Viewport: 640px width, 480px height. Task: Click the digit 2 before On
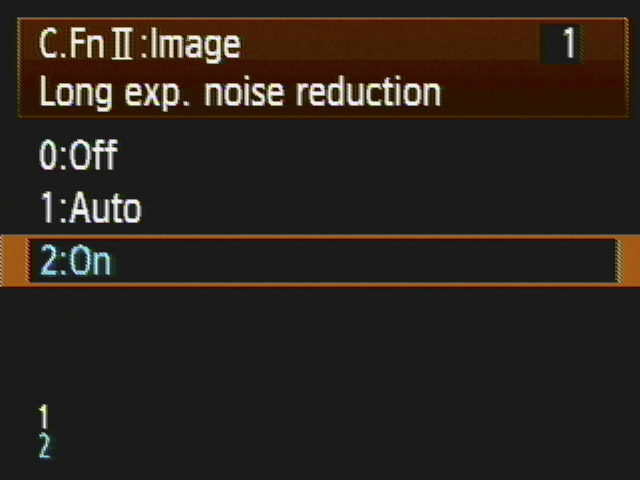click(x=47, y=262)
